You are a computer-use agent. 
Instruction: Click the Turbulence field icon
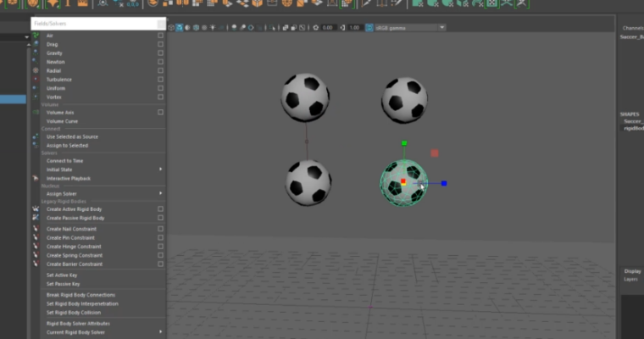tap(36, 80)
